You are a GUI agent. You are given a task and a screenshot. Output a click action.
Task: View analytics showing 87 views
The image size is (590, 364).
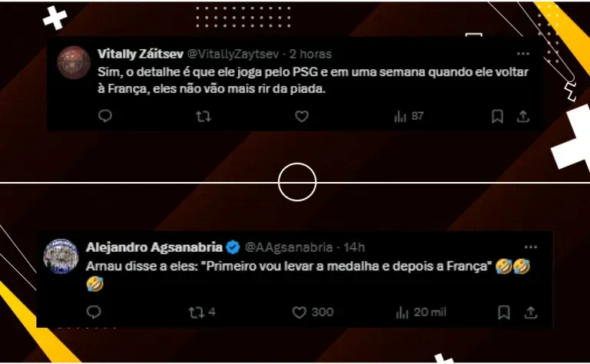409,116
